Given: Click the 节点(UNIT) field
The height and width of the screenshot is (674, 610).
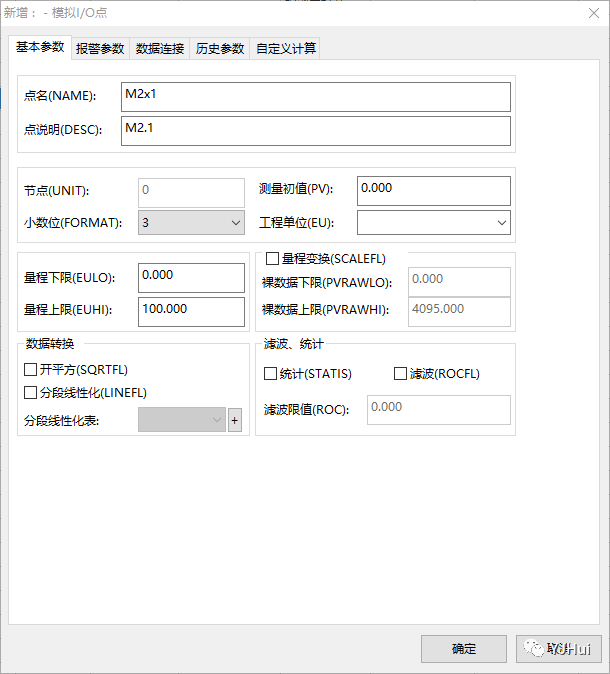Looking at the screenshot, I should (191, 193).
